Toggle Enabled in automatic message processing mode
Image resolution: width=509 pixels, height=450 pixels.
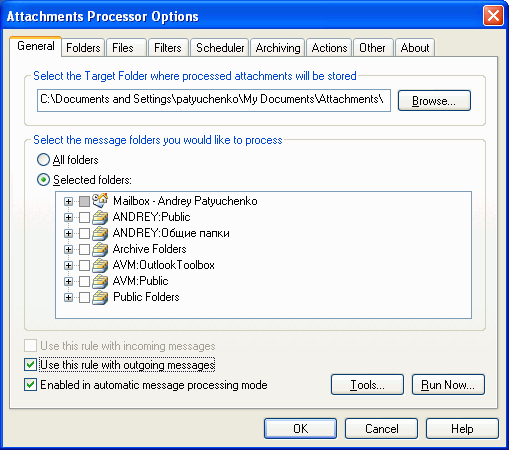pos(30,385)
